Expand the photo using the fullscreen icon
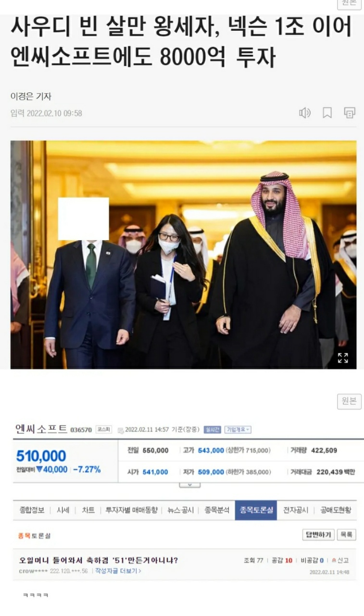 pyautogui.click(x=343, y=358)
